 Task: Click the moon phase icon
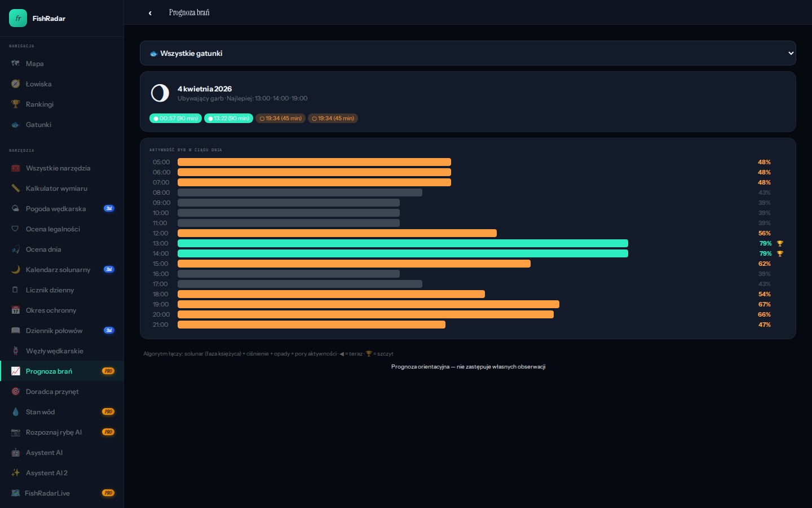tap(160, 93)
